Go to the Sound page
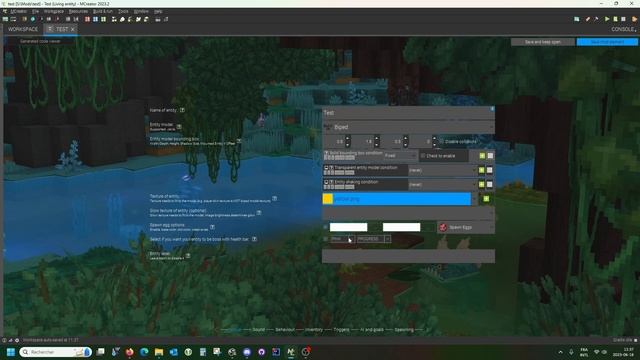640x360 pixels. (258, 330)
